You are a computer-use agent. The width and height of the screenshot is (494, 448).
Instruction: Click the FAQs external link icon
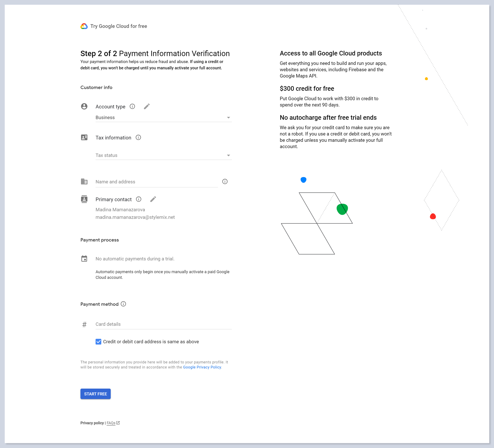(x=118, y=423)
